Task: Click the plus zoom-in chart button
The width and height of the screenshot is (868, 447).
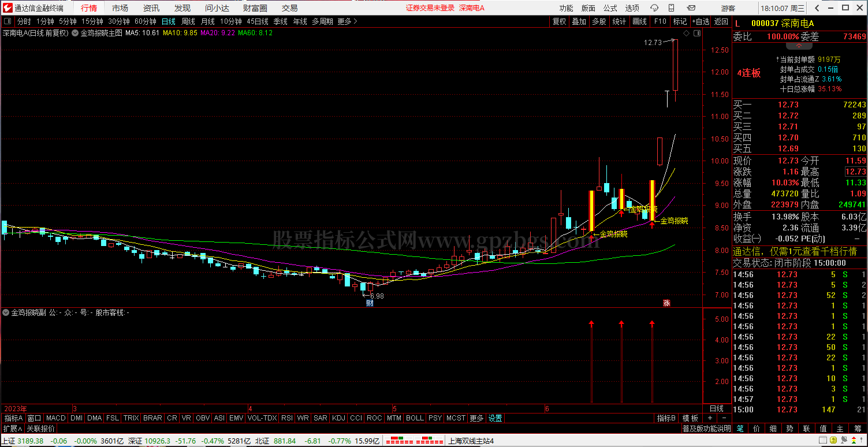Action: click(x=710, y=418)
